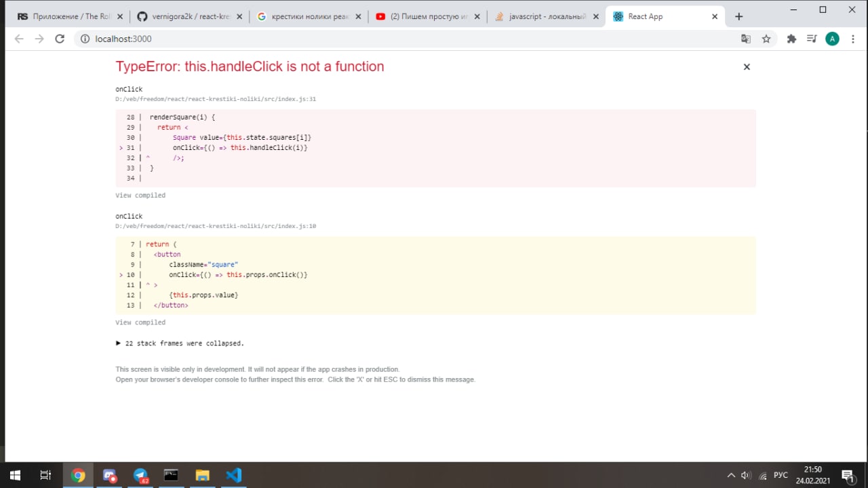Open the Google Translate page icon
This screenshot has width=868, height=488.
pyautogui.click(x=746, y=39)
